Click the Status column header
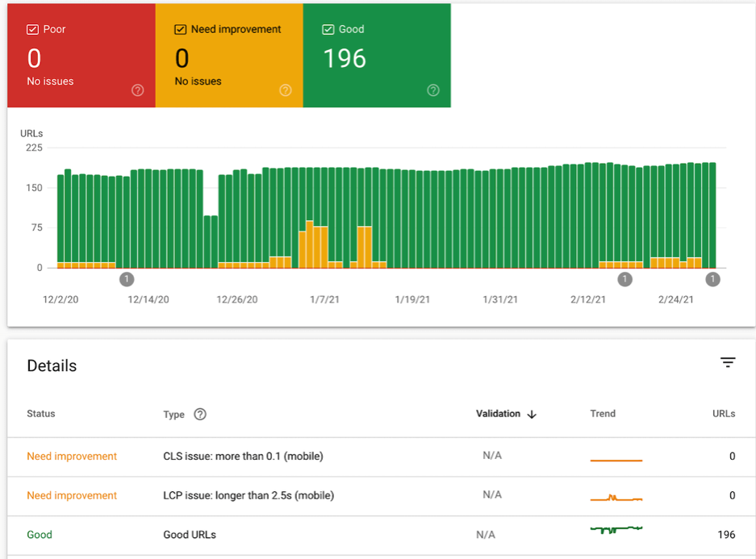This screenshot has height=559, width=756. click(41, 414)
